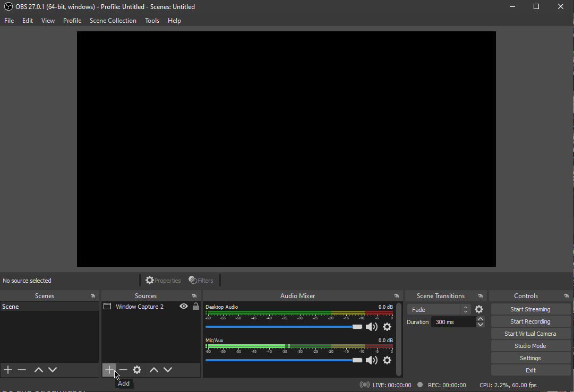Add a new scene with plus icon
Screen dimensions: 574x392
coord(8,370)
